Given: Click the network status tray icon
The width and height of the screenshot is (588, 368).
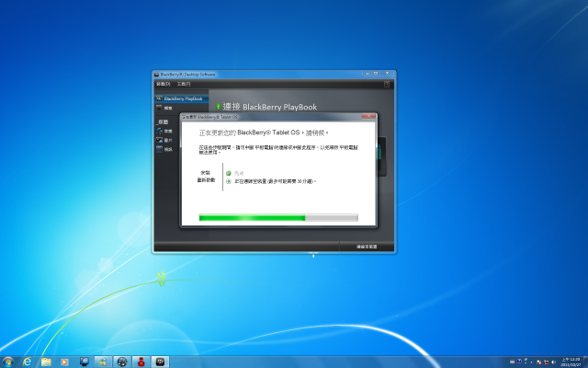Looking at the screenshot, I should point(547,362).
